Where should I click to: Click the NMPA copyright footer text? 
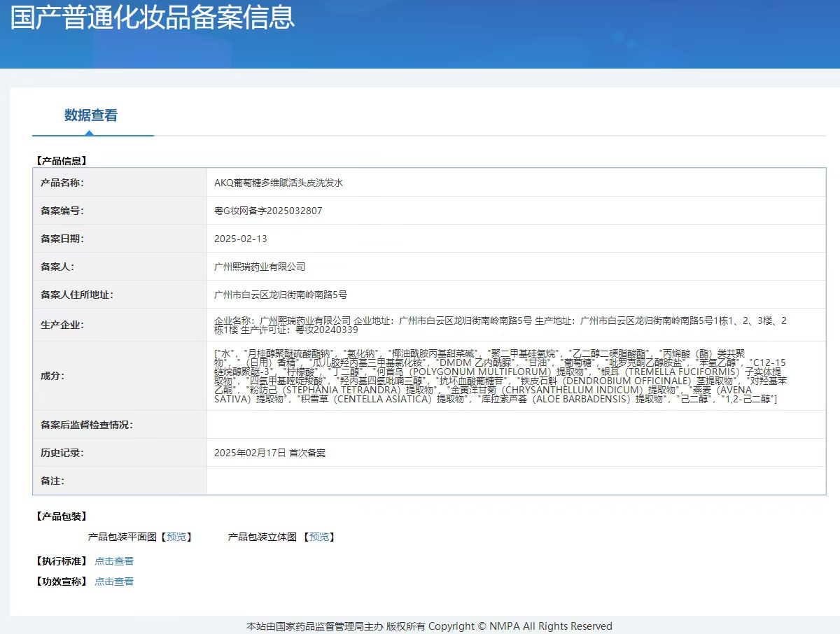[429, 626]
